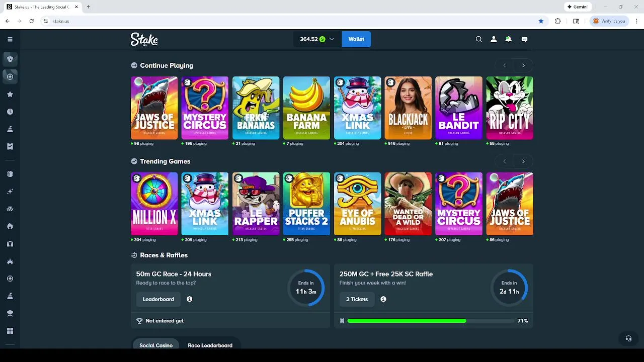The height and width of the screenshot is (362, 644).
Task: Click 'Not entered yet' race status text
Action: tap(165, 321)
